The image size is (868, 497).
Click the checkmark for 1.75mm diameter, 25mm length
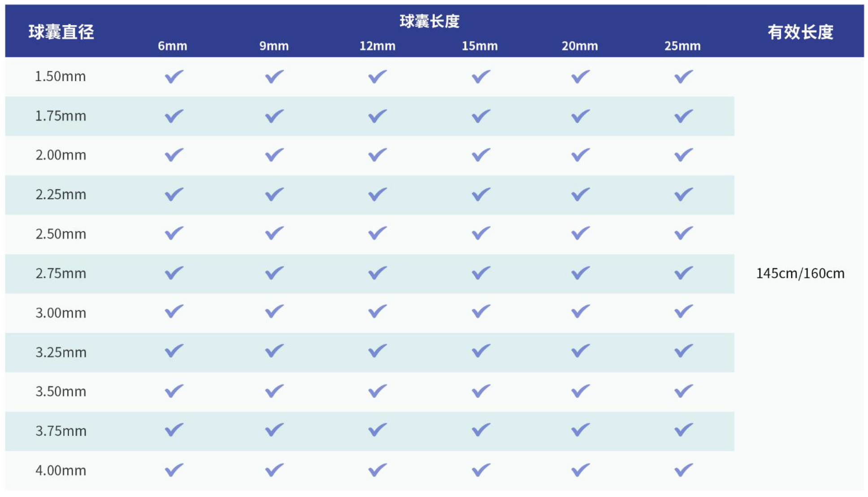click(x=683, y=116)
